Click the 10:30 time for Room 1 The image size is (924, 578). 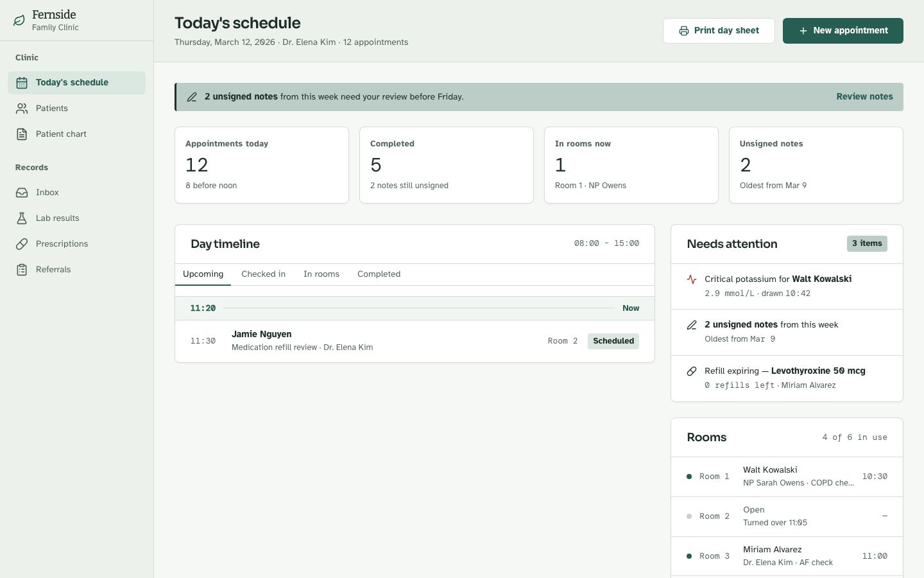click(x=875, y=477)
